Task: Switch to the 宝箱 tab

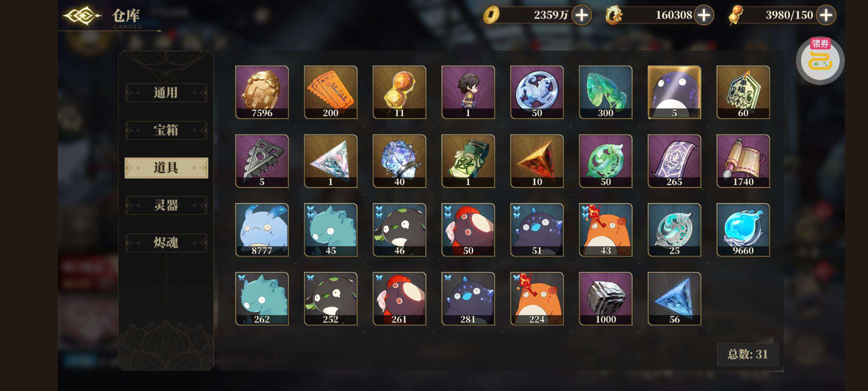Action: click(x=166, y=130)
